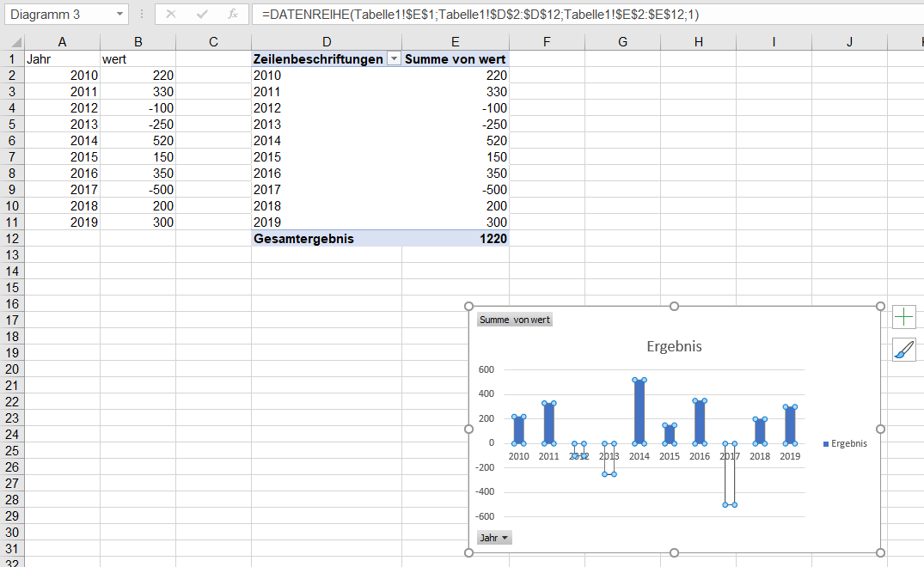
Task: Select row 1 header
Action: click(x=12, y=59)
